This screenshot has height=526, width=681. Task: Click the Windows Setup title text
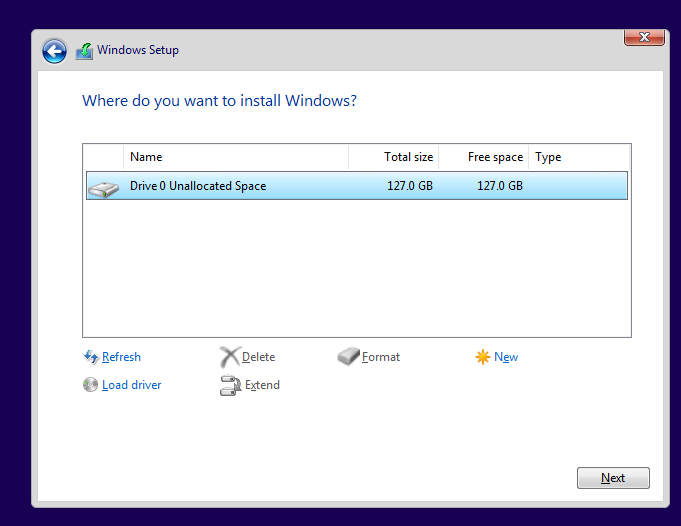click(x=138, y=50)
